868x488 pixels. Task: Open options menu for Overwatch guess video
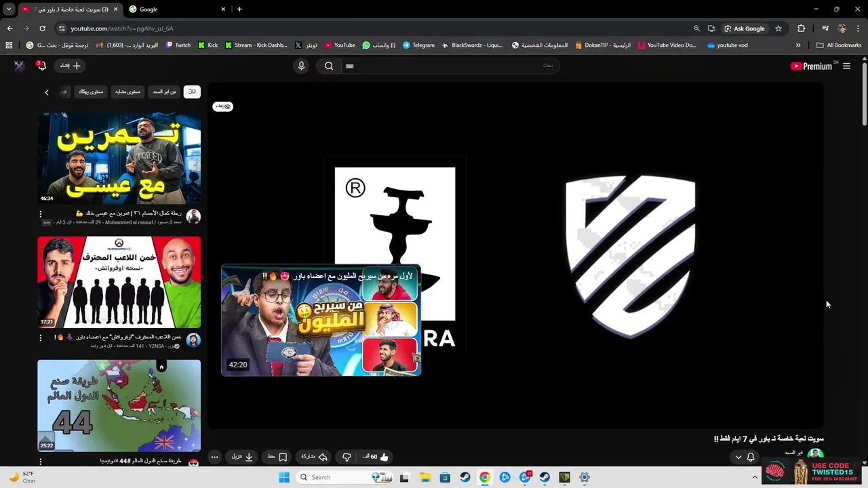click(x=40, y=337)
